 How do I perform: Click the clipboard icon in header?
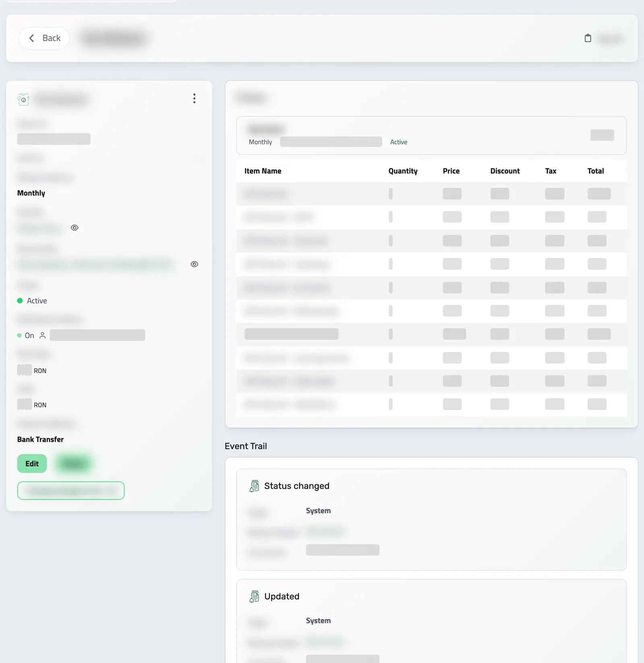pos(588,38)
